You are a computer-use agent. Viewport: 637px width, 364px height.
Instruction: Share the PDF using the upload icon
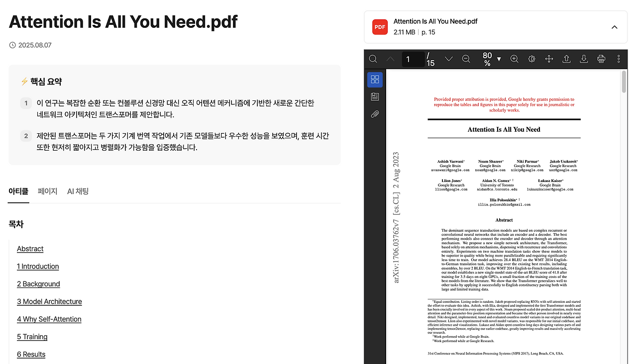pos(566,59)
